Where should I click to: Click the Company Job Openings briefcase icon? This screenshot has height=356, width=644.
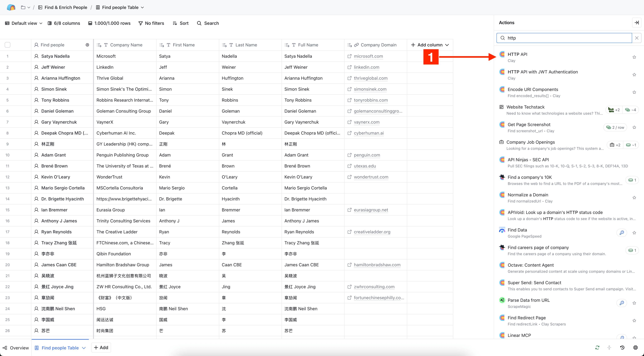[x=501, y=142]
